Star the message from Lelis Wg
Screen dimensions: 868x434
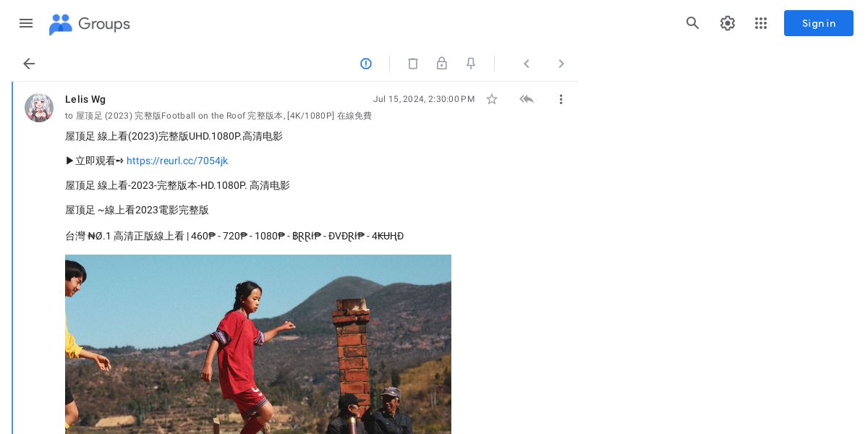(492, 99)
